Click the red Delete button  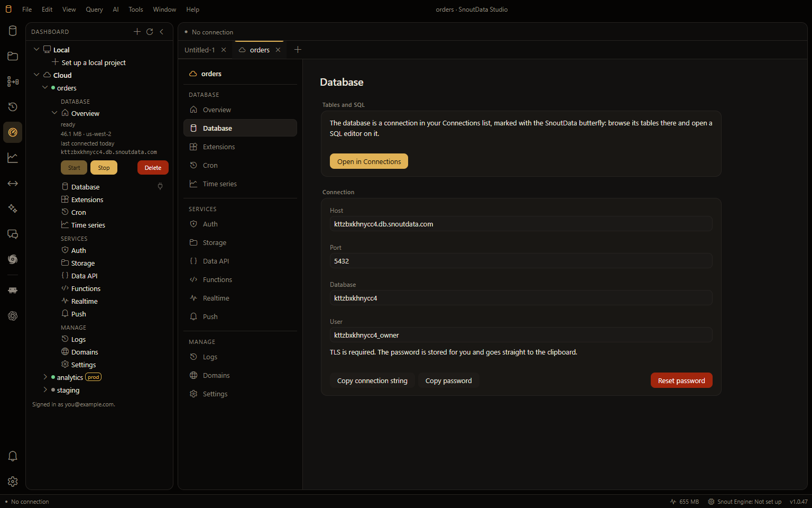pos(153,168)
